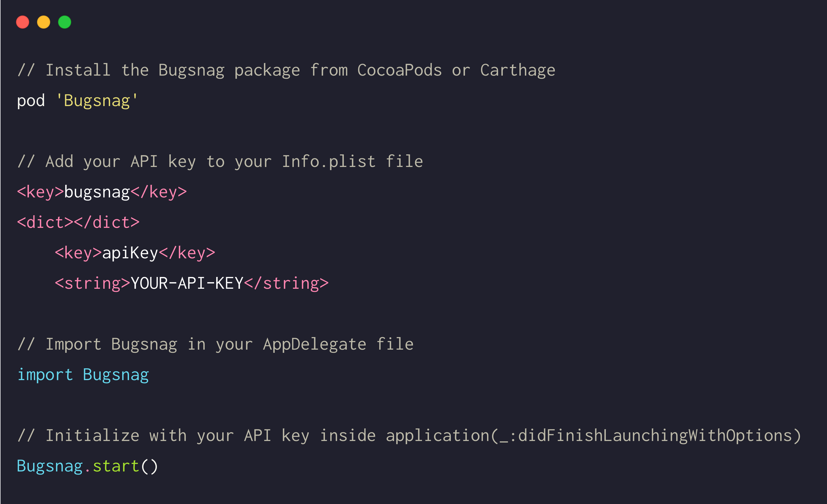This screenshot has width=827, height=504.
Task: Click the didFinishLaunchingWithOptions comment line
Action: coord(409,435)
